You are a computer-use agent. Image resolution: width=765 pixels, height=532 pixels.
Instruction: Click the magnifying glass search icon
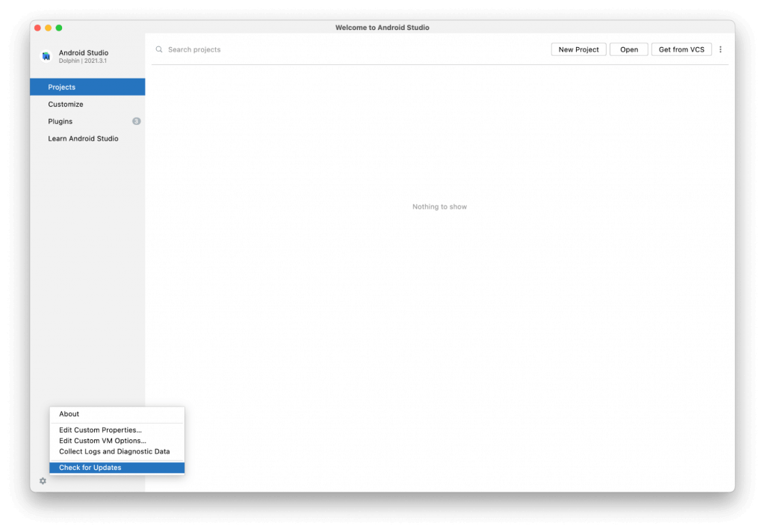[x=159, y=49]
